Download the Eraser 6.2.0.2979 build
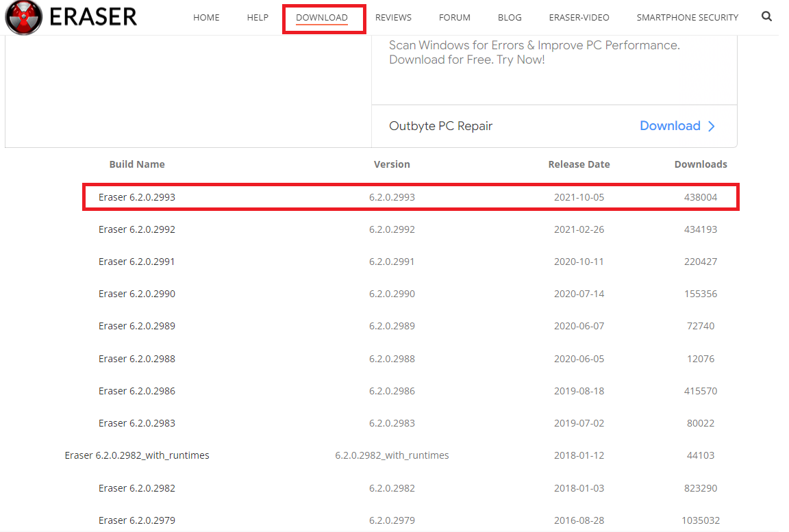The height and width of the screenshot is (532, 789). (x=137, y=520)
